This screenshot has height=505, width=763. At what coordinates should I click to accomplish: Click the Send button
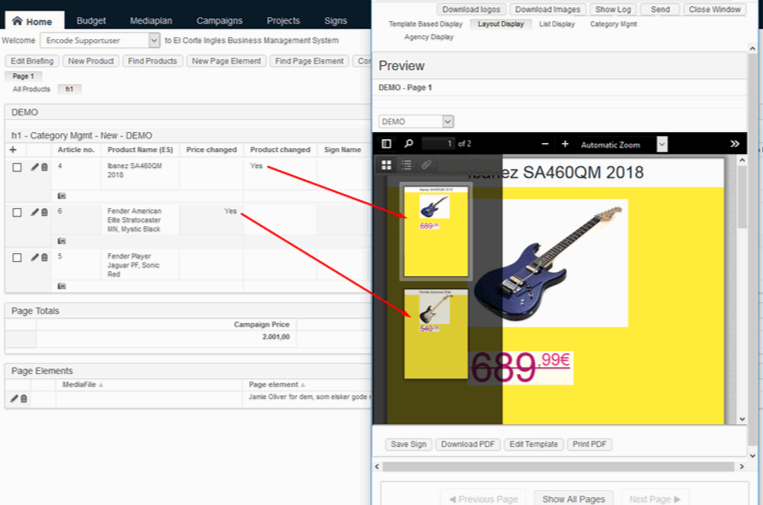click(660, 9)
